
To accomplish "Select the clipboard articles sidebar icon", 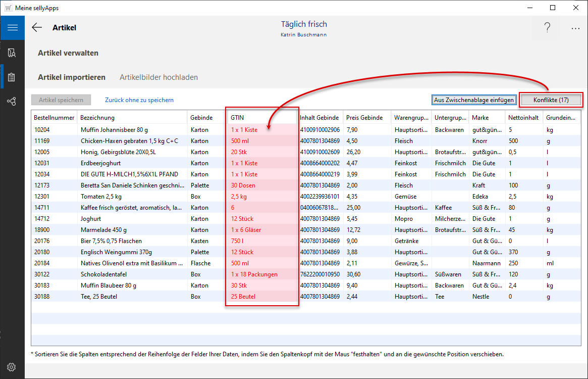I will [12, 77].
